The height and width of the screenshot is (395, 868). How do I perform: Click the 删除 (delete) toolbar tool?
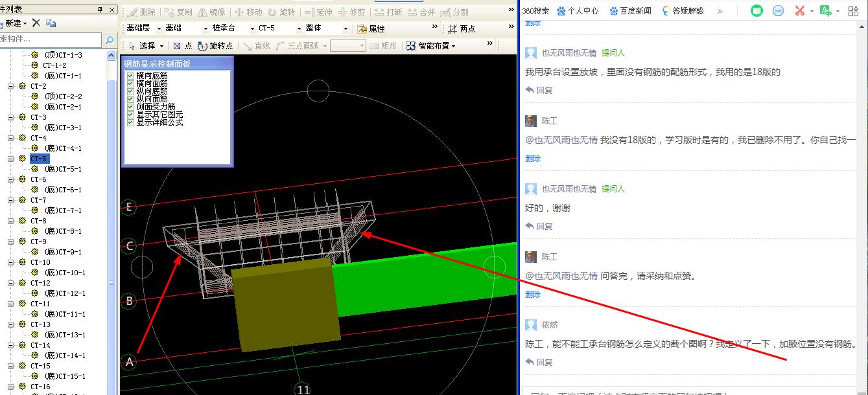click(x=141, y=12)
